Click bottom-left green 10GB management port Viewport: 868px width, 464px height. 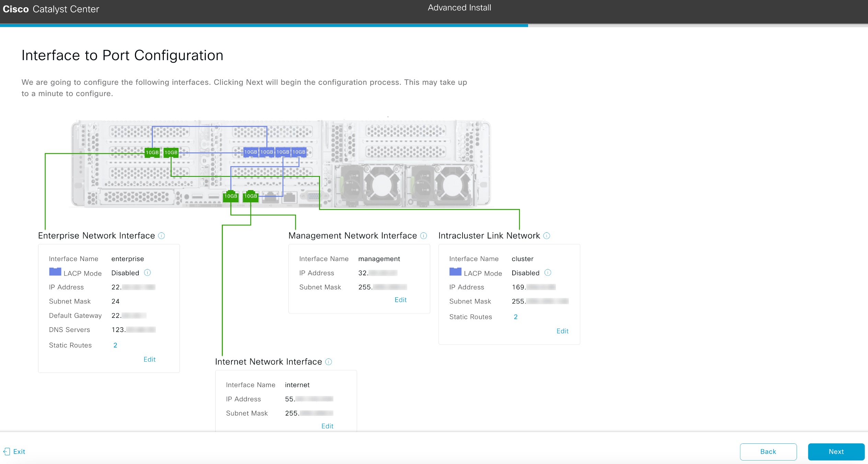[231, 196]
